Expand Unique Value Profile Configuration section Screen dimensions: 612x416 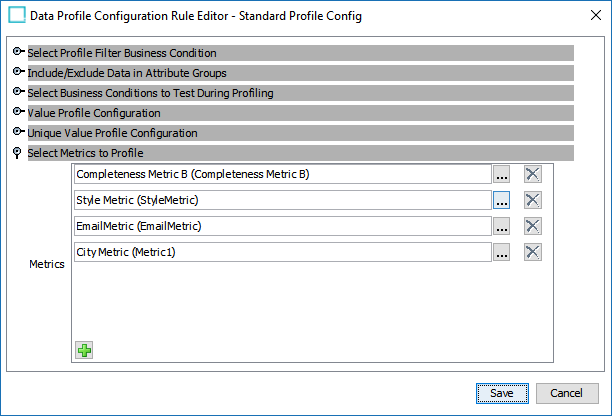pos(18,132)
